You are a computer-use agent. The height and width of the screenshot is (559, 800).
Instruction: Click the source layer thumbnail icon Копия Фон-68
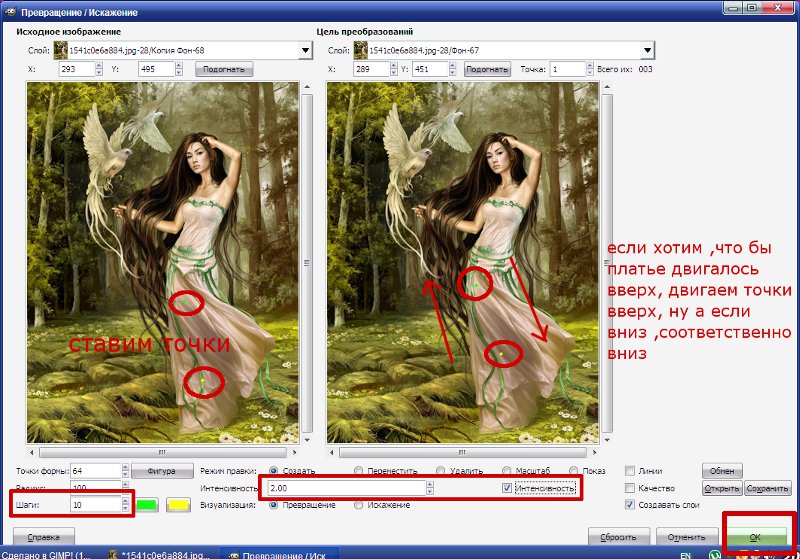pyautogui.click(x=61, y=50)
